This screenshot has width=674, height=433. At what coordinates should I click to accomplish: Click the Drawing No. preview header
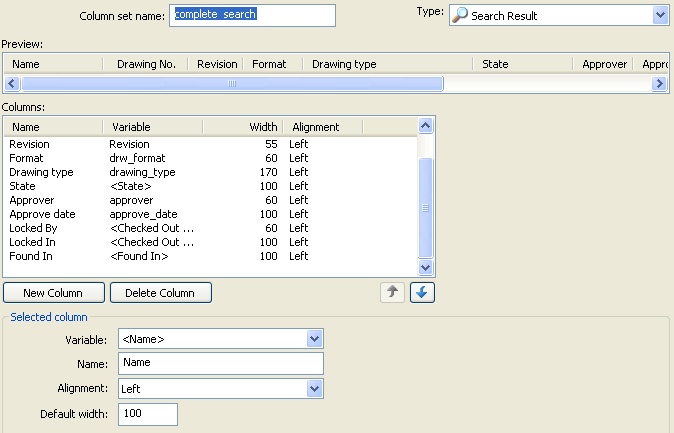click(x=146, y=64)
